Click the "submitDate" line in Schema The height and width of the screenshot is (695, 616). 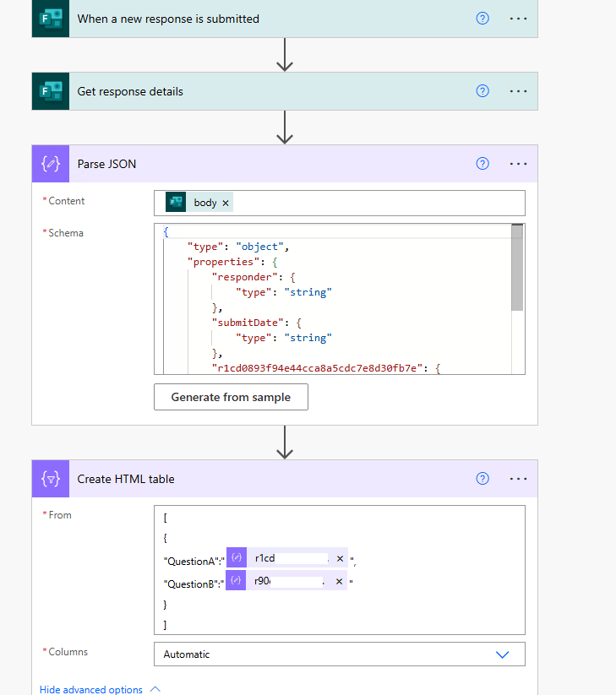click(256, 323)
